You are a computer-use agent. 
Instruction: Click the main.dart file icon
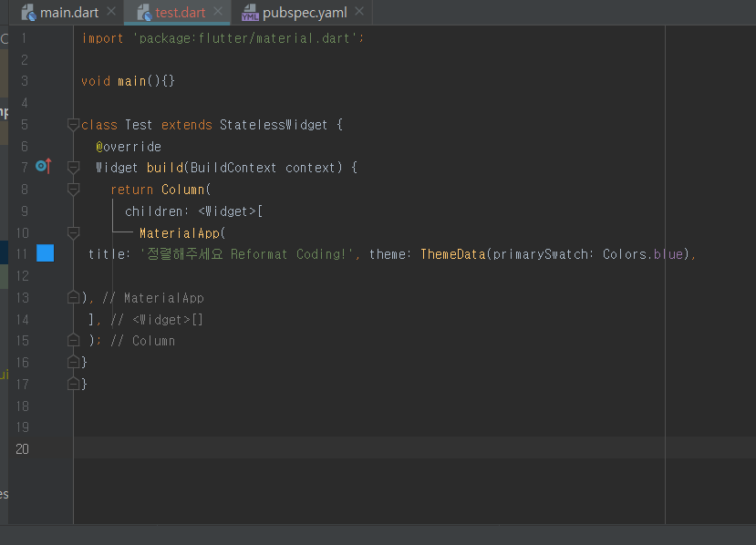click(29, 13)
